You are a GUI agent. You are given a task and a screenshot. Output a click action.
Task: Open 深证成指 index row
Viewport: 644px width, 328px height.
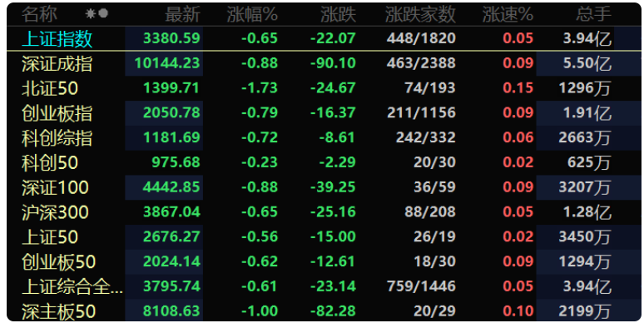[x=324, y=64]
